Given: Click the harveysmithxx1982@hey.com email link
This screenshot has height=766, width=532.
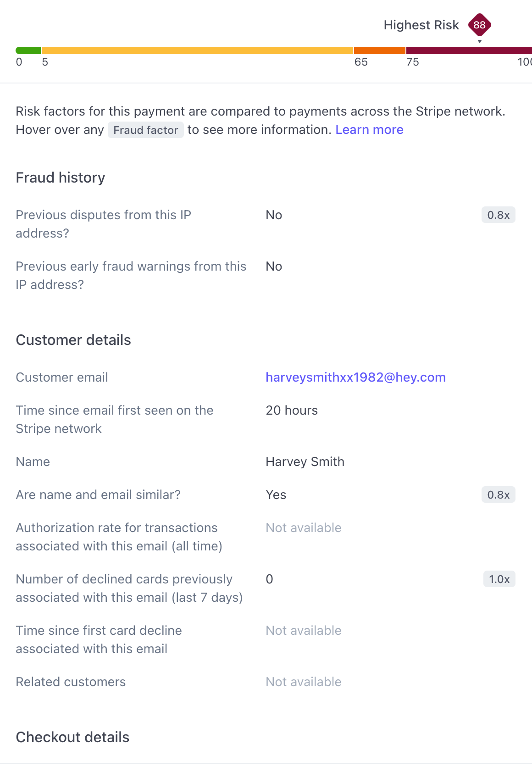Looking at the screenshot, I should (355, 377).
